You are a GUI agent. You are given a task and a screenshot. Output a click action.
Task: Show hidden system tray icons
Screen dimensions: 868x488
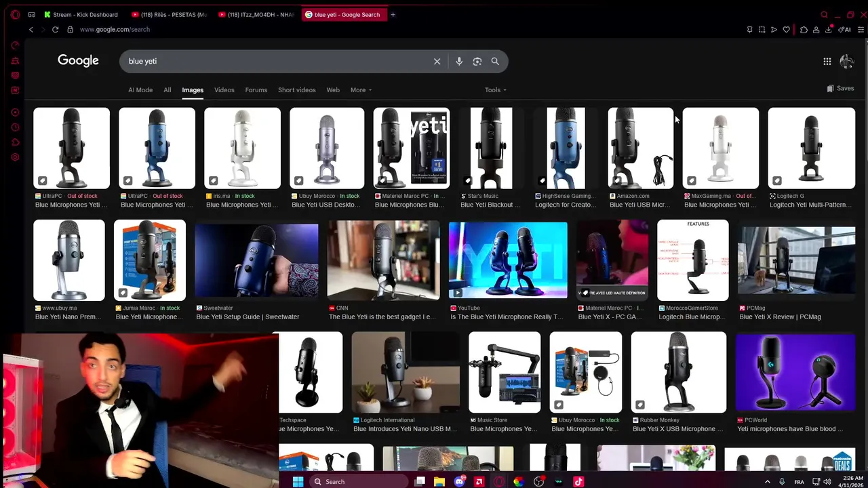point(768,482)
